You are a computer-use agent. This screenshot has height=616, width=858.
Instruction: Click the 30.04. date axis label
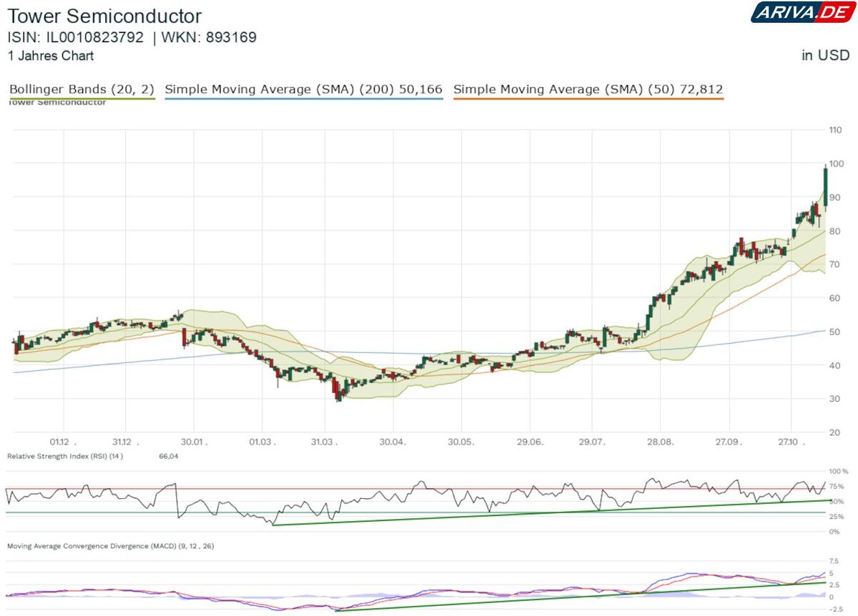coord(393,442)
